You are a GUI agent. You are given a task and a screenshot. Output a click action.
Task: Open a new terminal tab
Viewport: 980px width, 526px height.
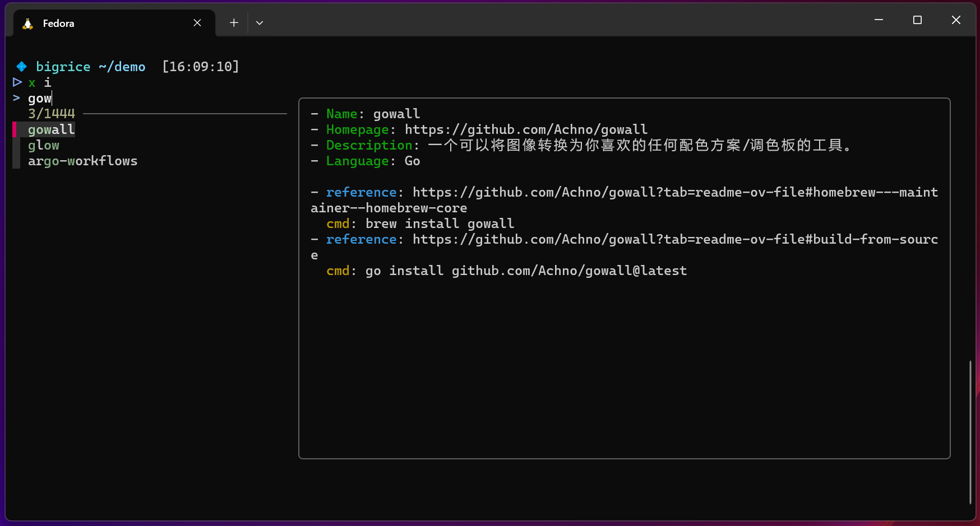(x=234, y=22)
